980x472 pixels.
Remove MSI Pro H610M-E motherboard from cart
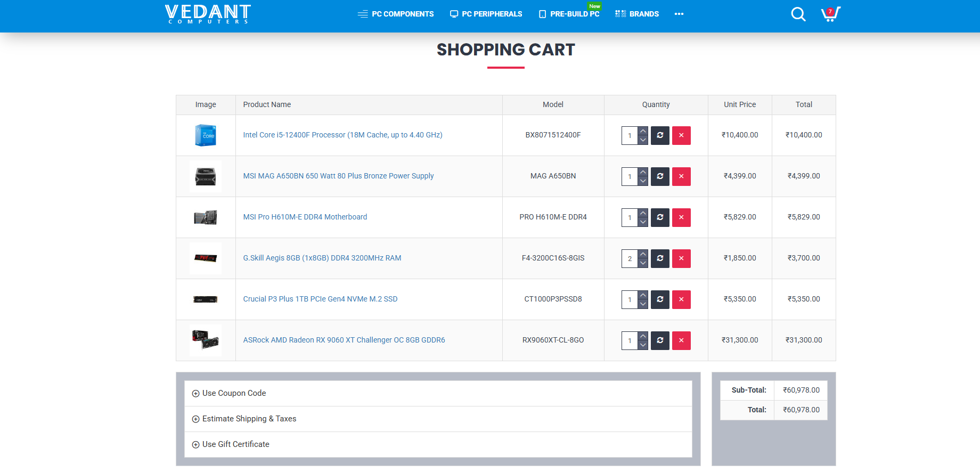(x=681, y=217)
